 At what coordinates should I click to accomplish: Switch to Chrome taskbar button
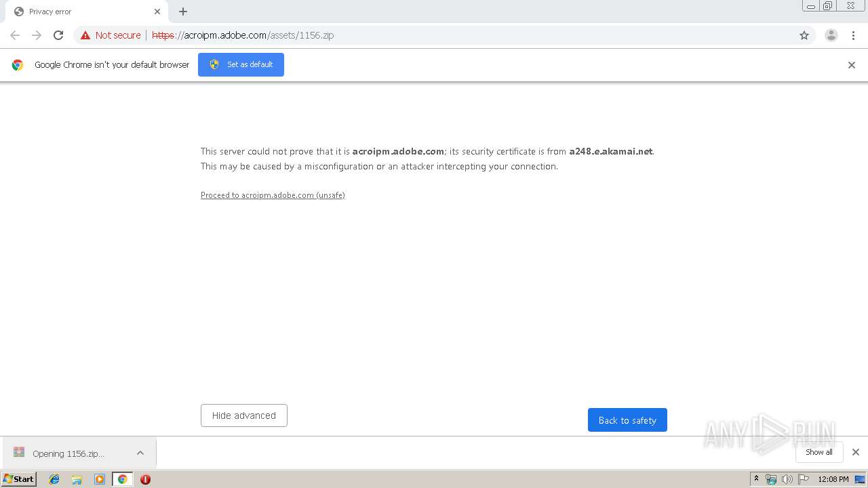pyautogui.click(x=122, y=479)
